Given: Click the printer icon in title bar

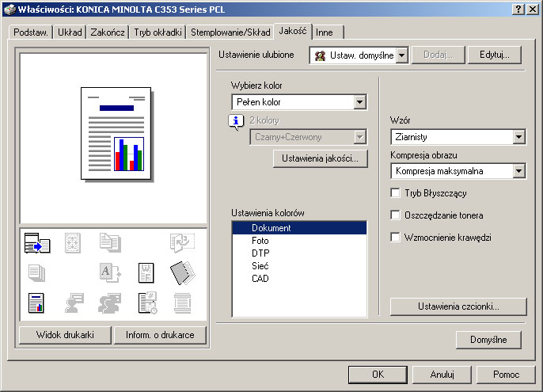Looking at the screenshot, I should coord(9,9).
